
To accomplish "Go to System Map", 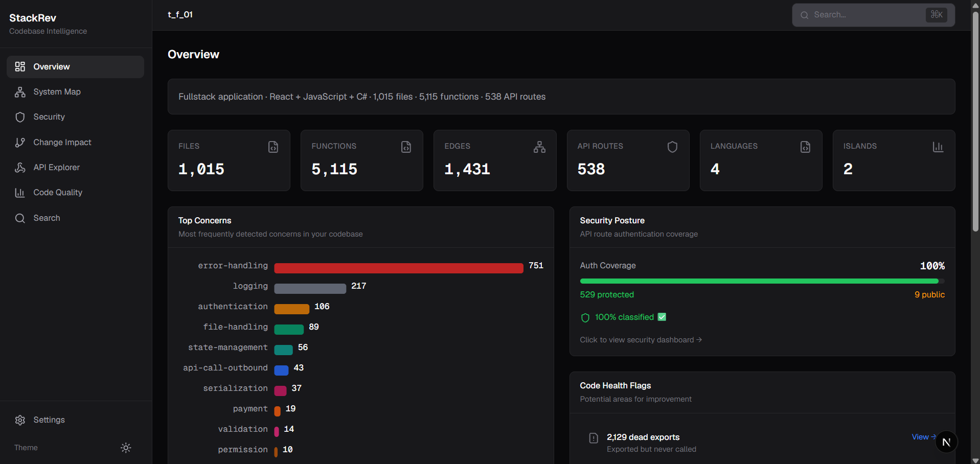I will click(75, 92).
